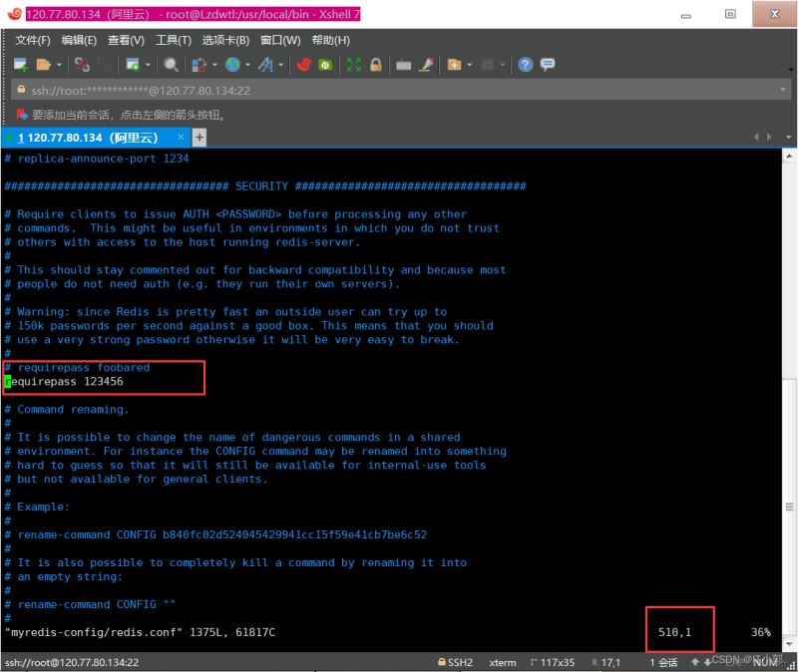Click the lock screen padlock icon

376,65
